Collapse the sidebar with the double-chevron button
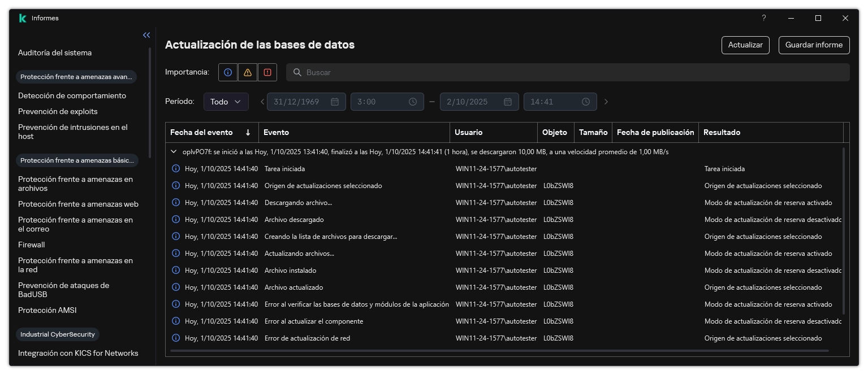The image size is (868, 375). [146, 35]
